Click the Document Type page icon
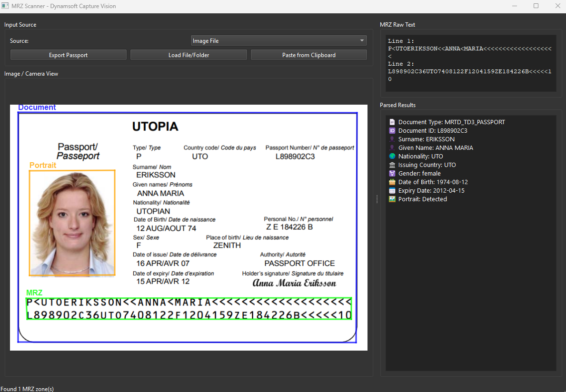566x392 pixels. (x=391, y=122)
